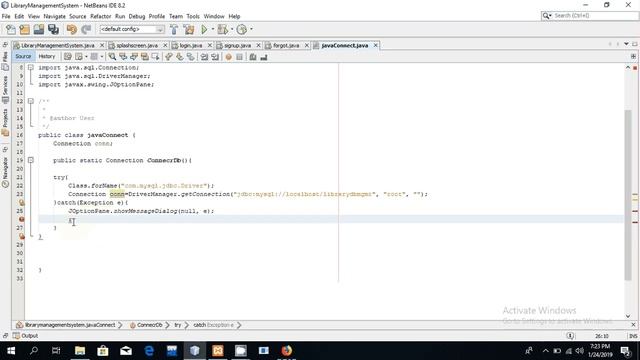
Task: Open the Refactor menu
Action: [x=100, y=16]
